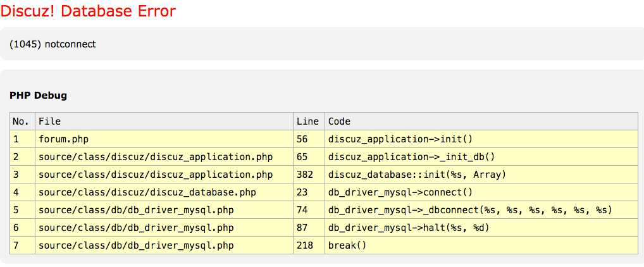The width and height of the screenshot is (644, 267).
Task: Click discuz_application.php file in row 2
Action: 164,157
